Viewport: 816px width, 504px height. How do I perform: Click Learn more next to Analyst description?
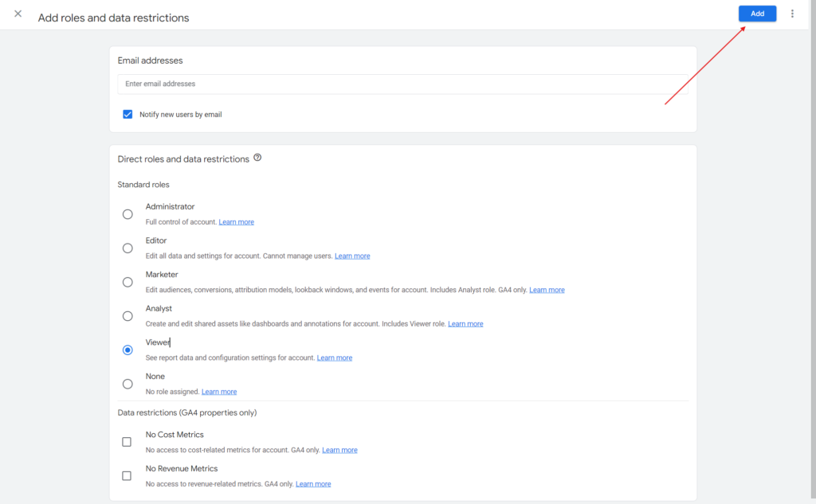click(465, 324)
